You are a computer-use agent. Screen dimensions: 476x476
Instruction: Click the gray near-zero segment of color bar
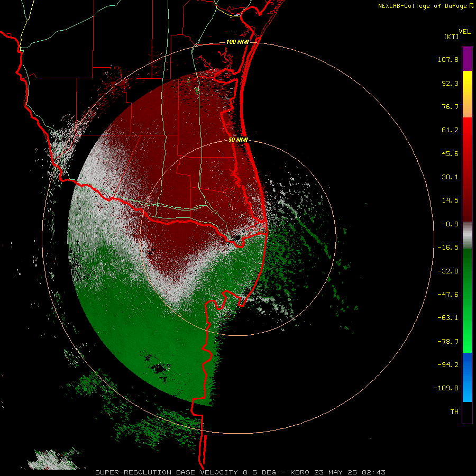467,235
